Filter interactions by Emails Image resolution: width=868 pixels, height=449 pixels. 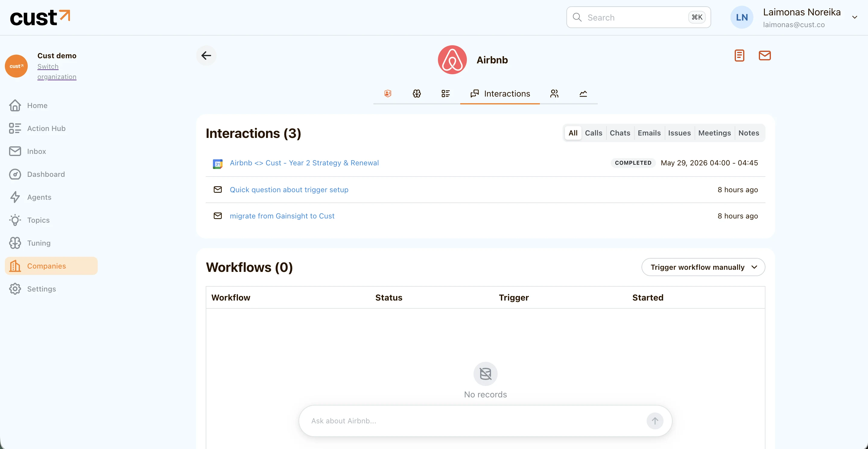649,133
